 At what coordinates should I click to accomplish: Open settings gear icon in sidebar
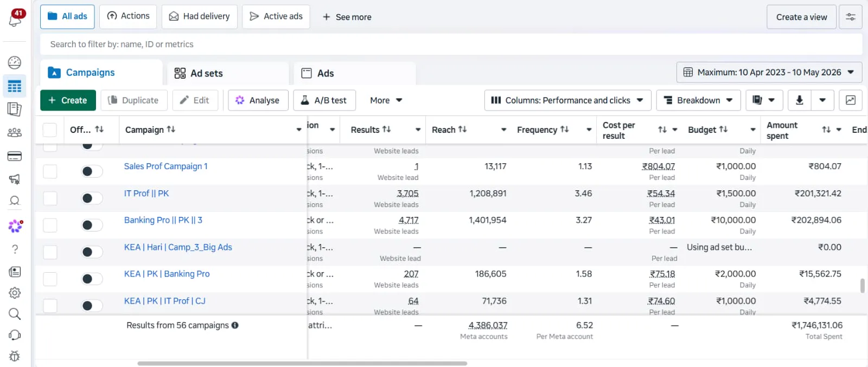pyautogui.click(x=15, y=293)
